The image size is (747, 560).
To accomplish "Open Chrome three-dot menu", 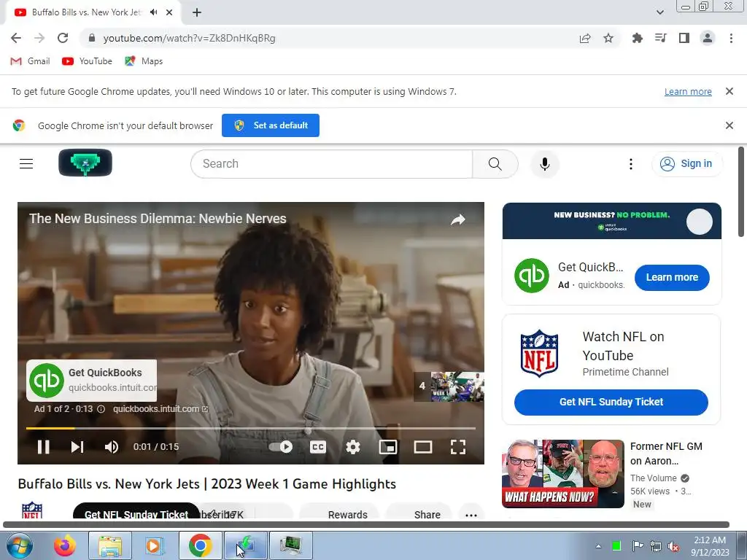I will click(731, 38).
